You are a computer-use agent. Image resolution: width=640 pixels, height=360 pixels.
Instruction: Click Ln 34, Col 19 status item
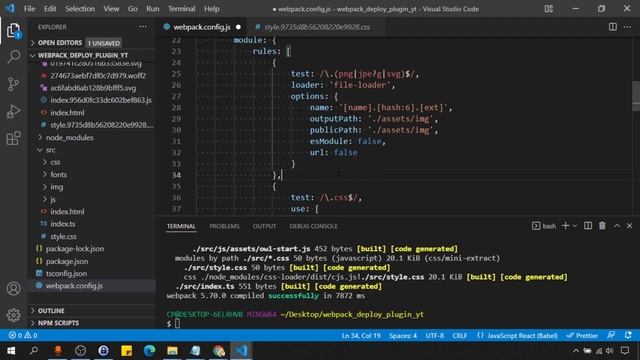pyautogui.click(x=361, y=336)
